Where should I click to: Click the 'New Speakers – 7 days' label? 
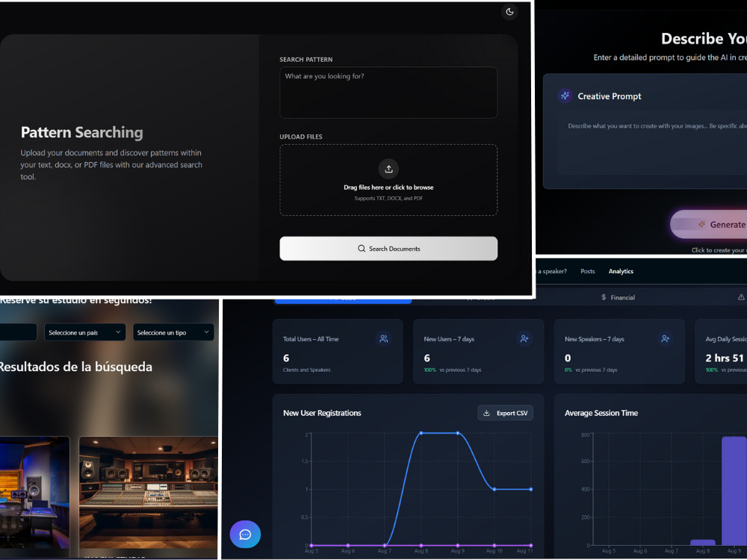coord(594,339)
